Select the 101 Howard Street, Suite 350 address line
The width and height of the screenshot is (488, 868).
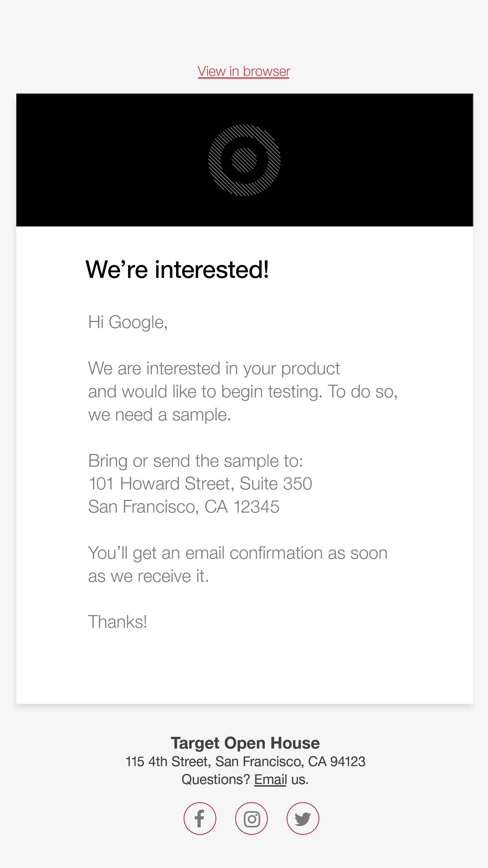[x=200, y=484]
